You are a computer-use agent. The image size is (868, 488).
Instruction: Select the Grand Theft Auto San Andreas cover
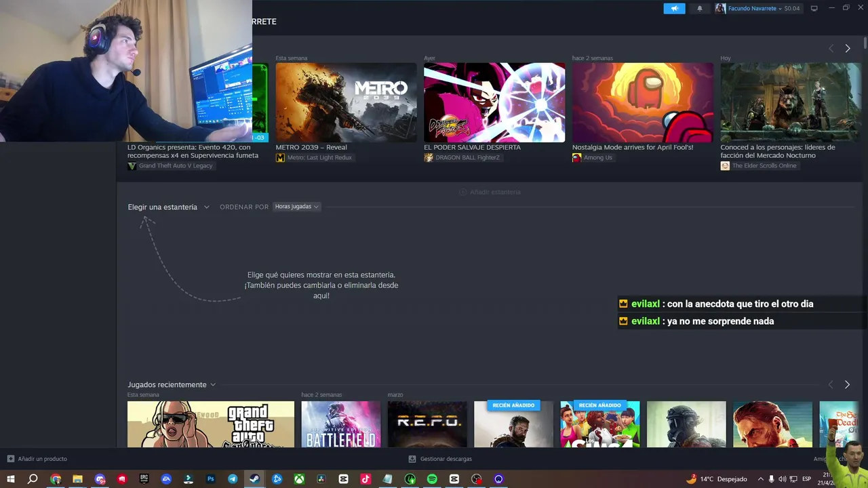click(x=211, y=424)
